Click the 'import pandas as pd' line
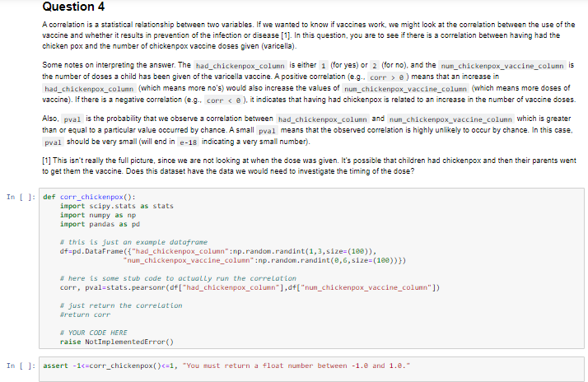The height and width of the screenshot is (382, 588). (100, 224)
